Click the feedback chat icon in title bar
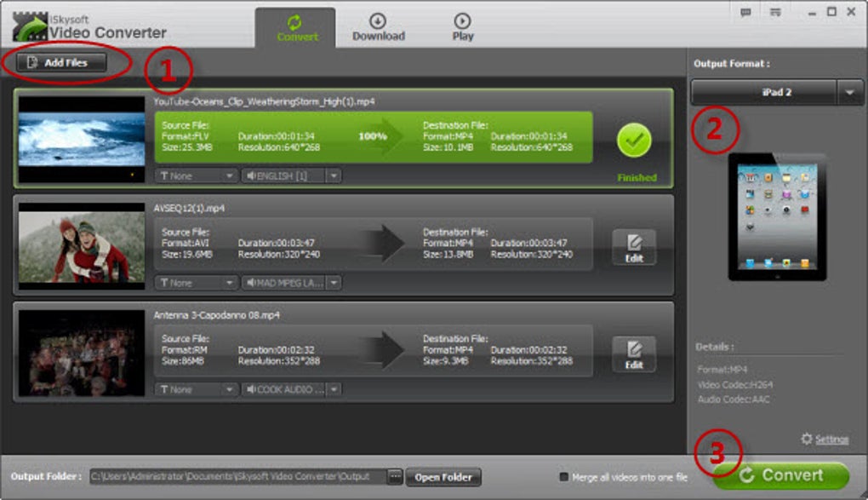868x500 pixels. pyautogui.click(x=745, y=12)
